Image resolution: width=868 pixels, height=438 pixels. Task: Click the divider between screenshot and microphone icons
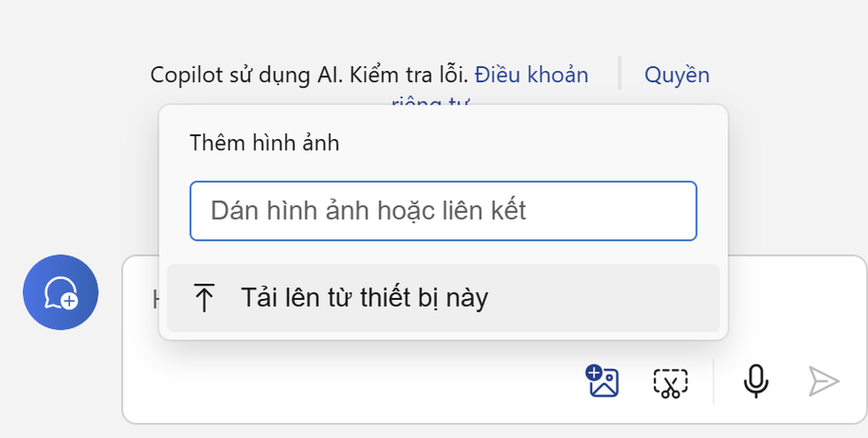(713, 381)
